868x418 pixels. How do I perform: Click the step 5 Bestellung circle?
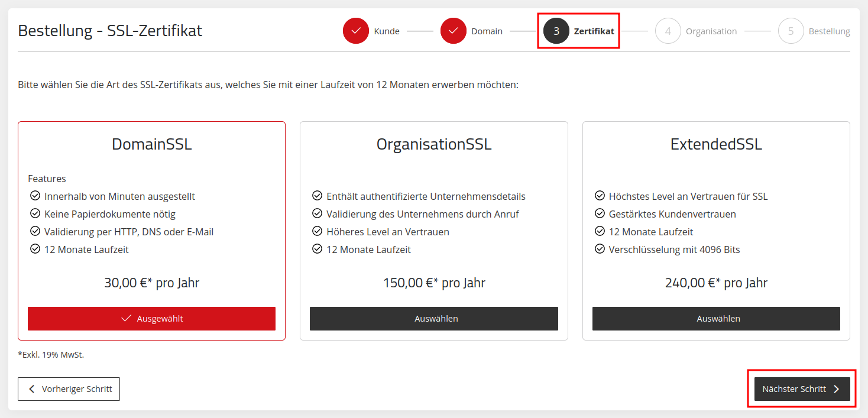tap(791, 31)
